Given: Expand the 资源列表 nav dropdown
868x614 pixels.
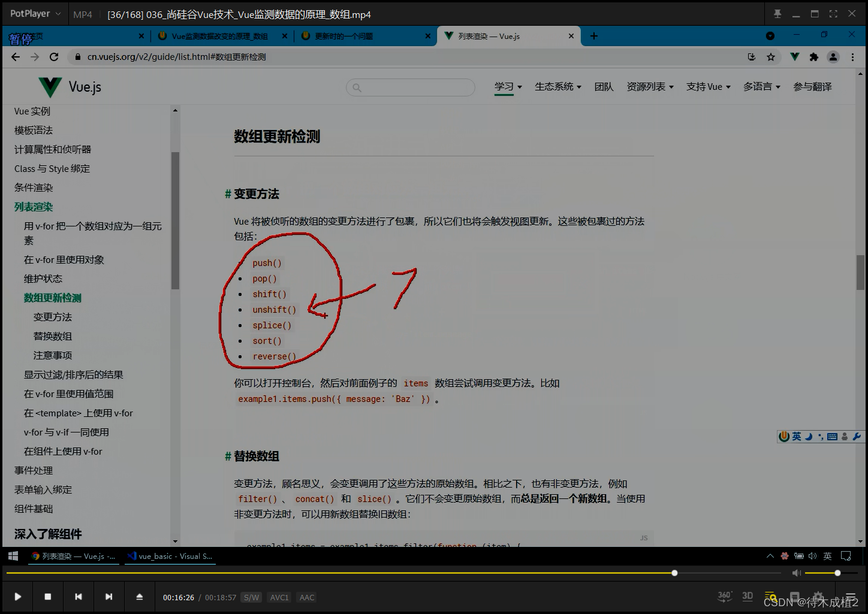Looking at the screenshot, I should pyautogui.click(x=650, y=87).
